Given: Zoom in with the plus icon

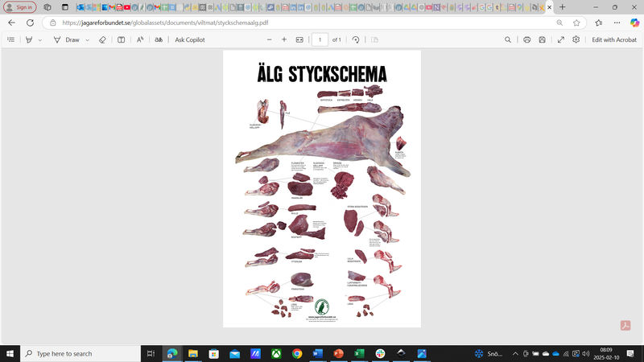Looking at the screenshot, I should point(283,39).
